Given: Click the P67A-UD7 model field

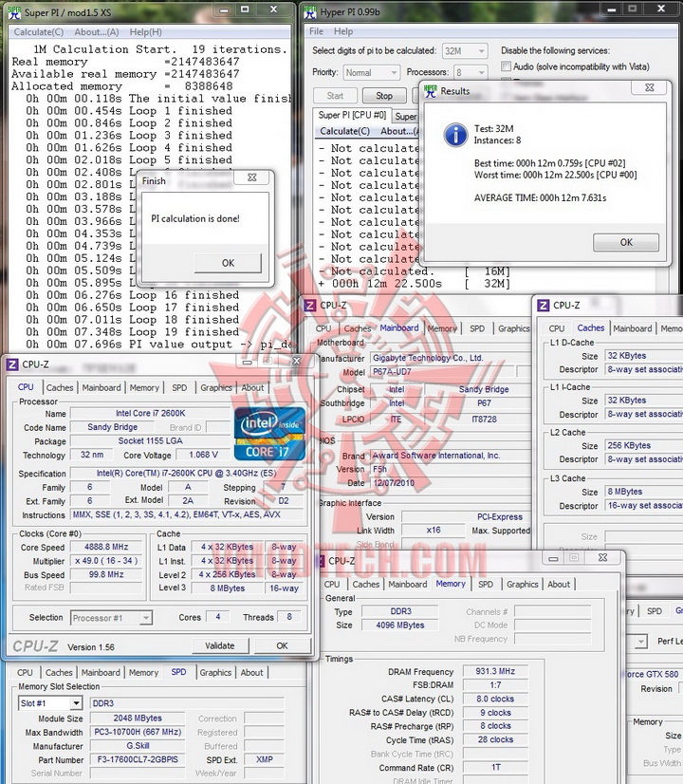Looking at the screenshot, I should (442, 372).
